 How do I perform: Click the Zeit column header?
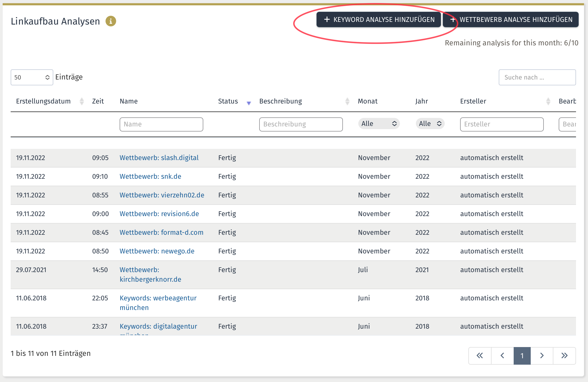(98, 101)
